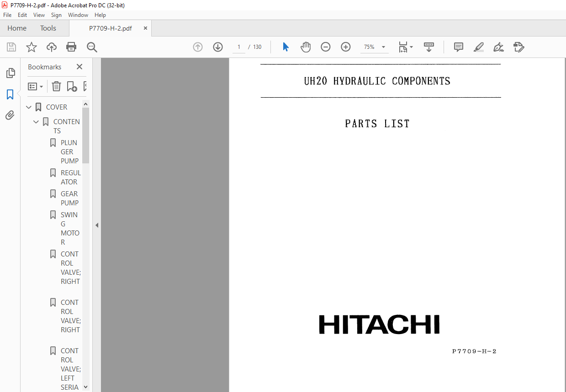Viewport: 566px width, 392px height.
Task: Click the UH20 HYDRAULIC COMPONENTS title
Action: (x=377, y=81)
